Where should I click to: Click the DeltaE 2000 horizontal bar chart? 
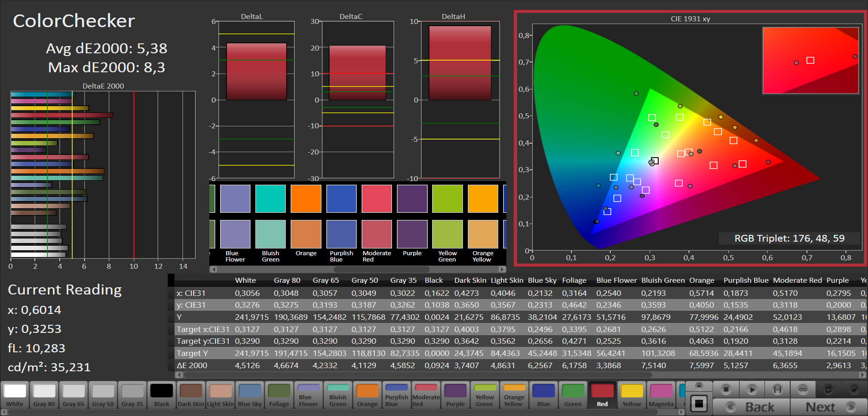[x=103, y=174]
